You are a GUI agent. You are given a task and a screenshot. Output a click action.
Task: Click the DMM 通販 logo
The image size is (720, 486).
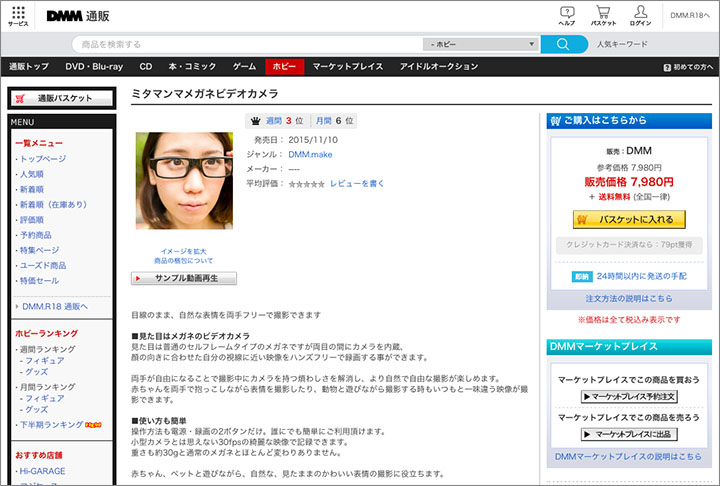coord(78,16)
